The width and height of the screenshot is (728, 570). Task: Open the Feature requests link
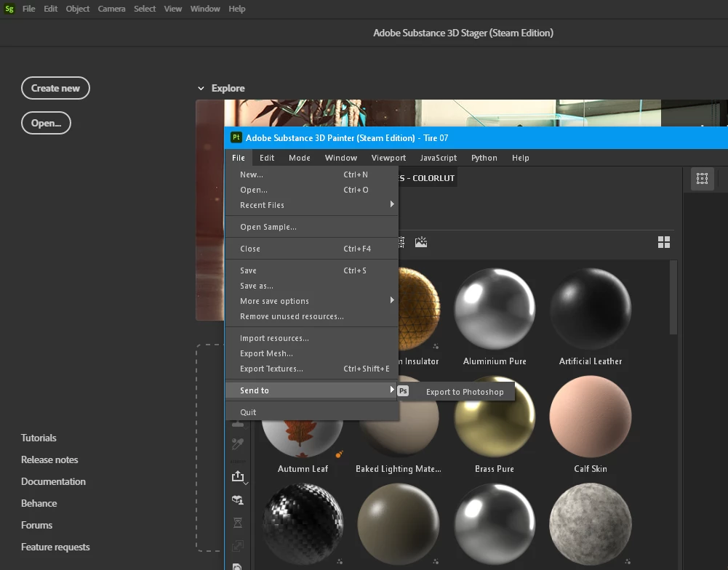point(55,547)
